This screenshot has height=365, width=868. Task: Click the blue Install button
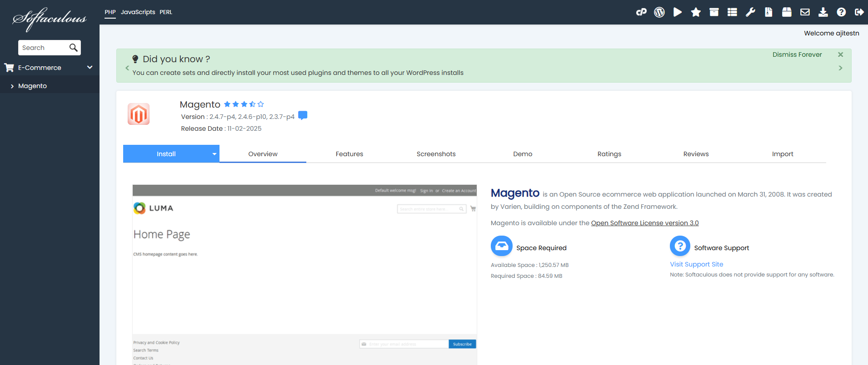coord(166,154)
